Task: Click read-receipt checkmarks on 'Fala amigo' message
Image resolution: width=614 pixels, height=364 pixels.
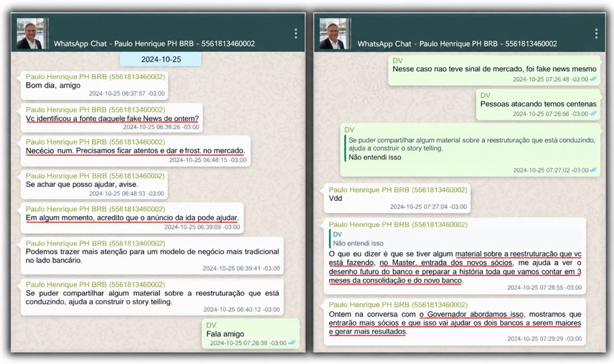Action: 292,343
